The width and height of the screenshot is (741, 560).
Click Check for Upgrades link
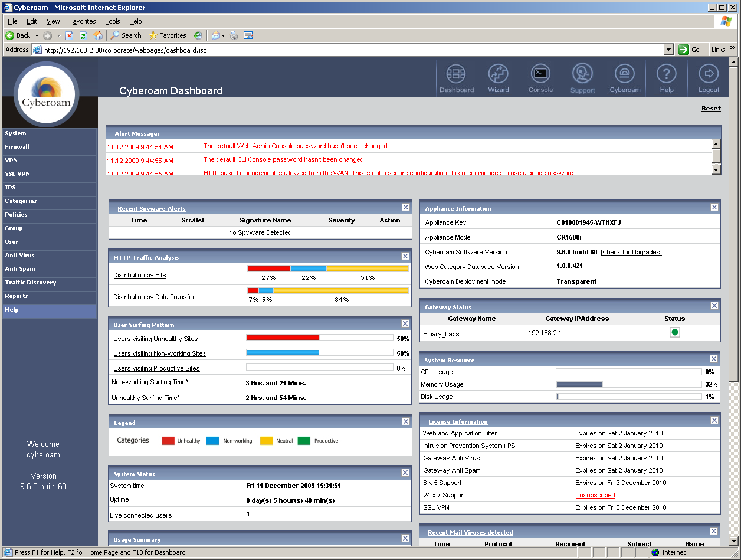coord(631,252)
